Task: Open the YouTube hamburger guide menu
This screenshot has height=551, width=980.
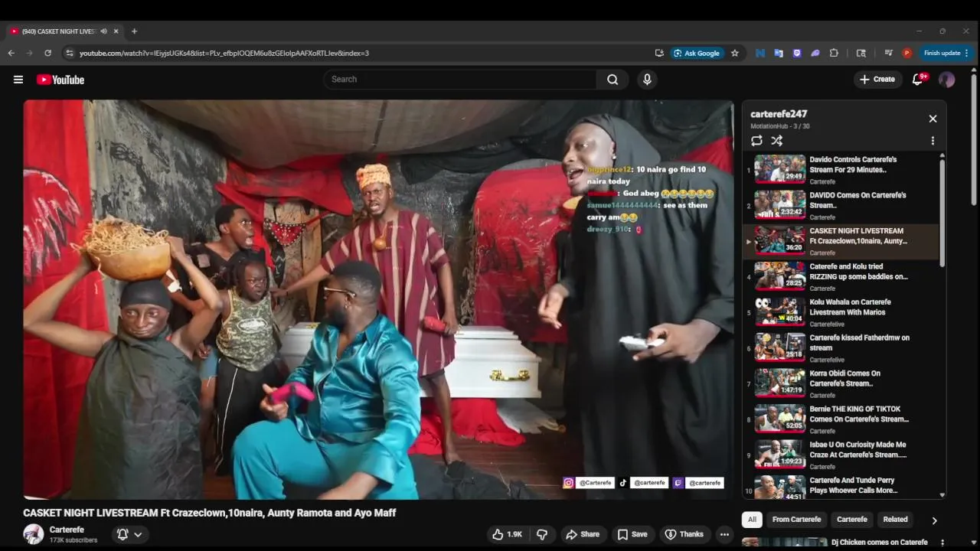Action: 18,80
